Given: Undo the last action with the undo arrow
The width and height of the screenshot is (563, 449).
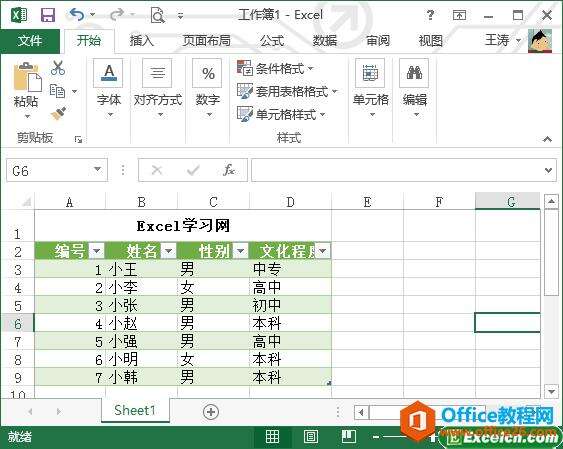Looking at the screenshot, I should point(77,15).
